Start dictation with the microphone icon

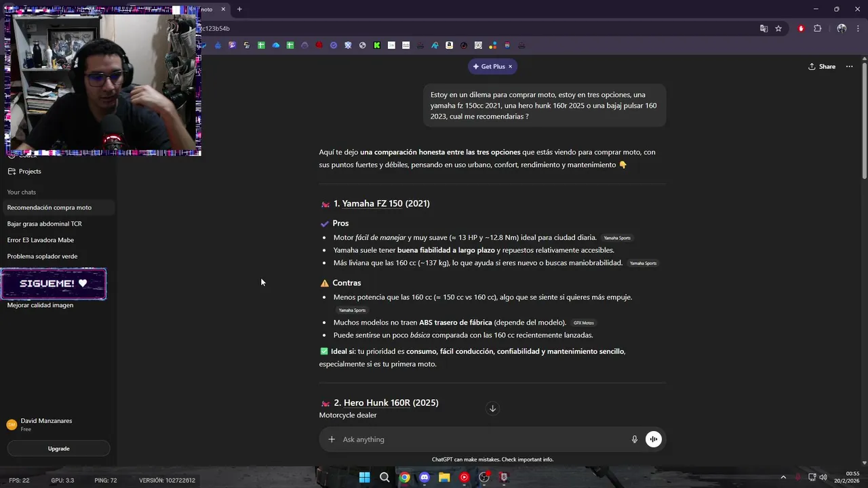coord(635,439)
